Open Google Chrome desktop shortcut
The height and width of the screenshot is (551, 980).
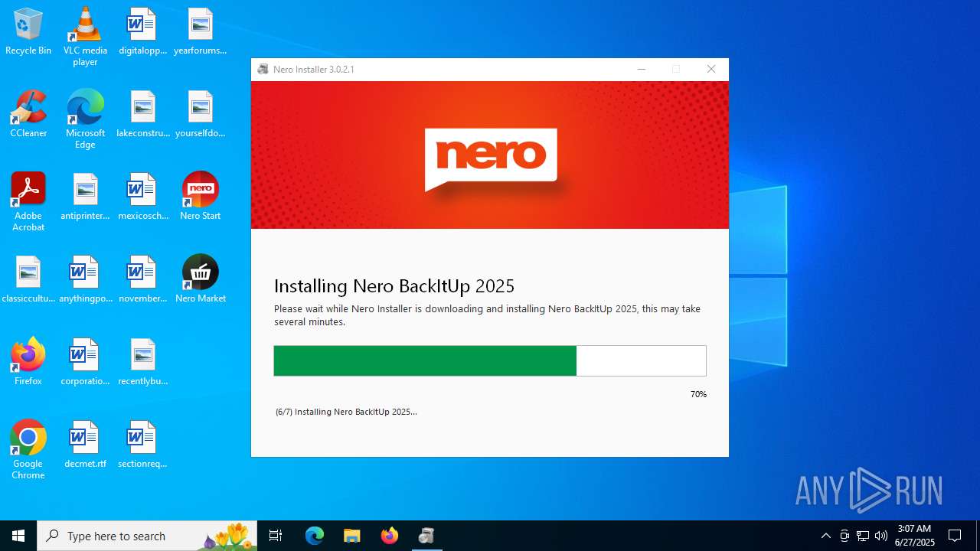coord(28,450)
